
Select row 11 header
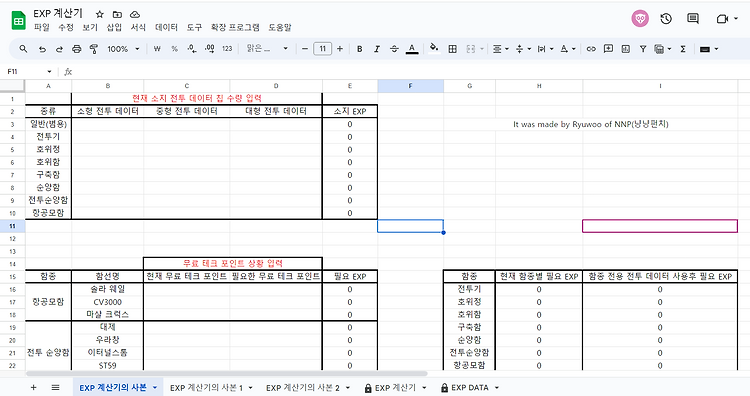[x=12, y=226]
